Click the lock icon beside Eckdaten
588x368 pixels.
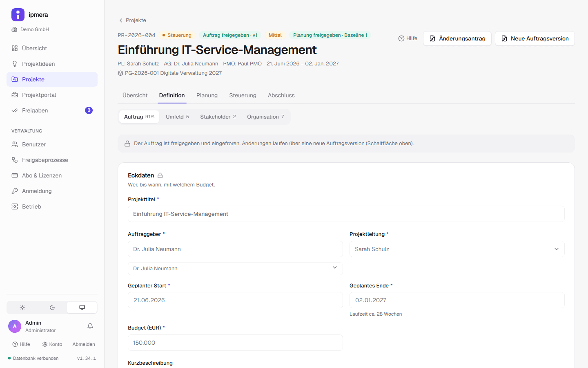point(160,175)
